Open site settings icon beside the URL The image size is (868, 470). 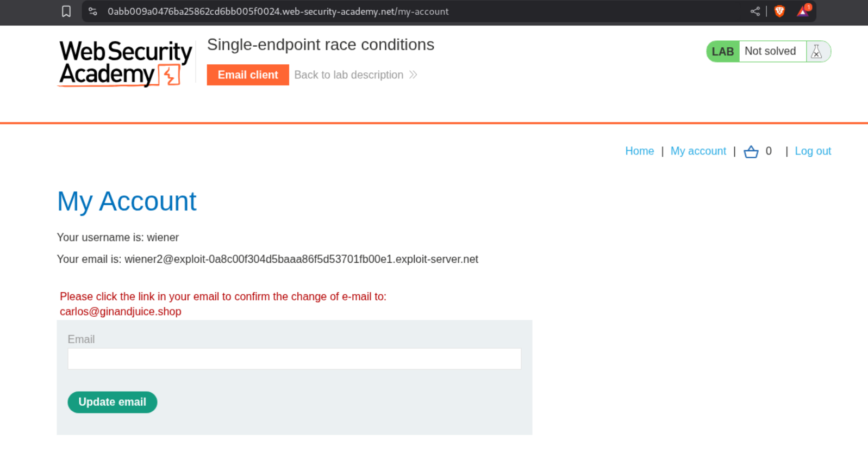pyautogui.click(x=93, y=11)
